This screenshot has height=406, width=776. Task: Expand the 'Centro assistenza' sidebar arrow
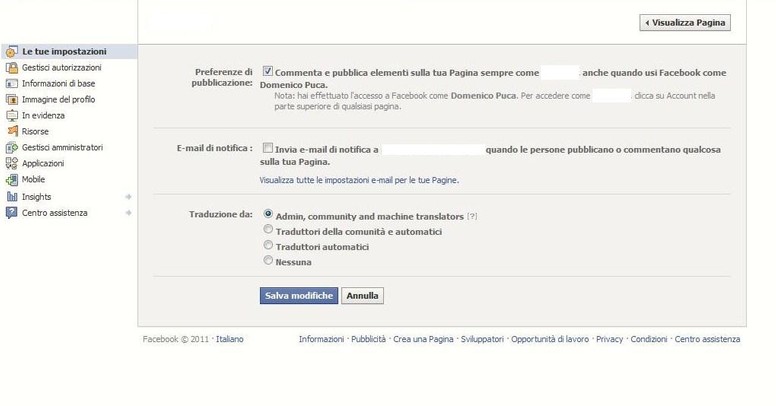128,213
